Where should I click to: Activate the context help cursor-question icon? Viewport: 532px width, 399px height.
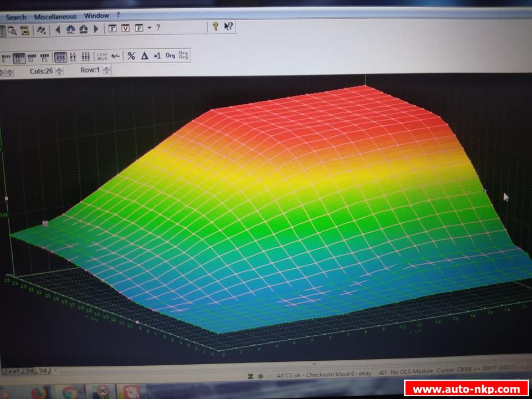(228, 26)
